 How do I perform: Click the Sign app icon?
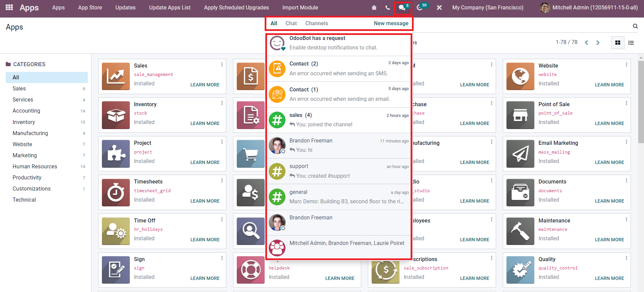116,270
